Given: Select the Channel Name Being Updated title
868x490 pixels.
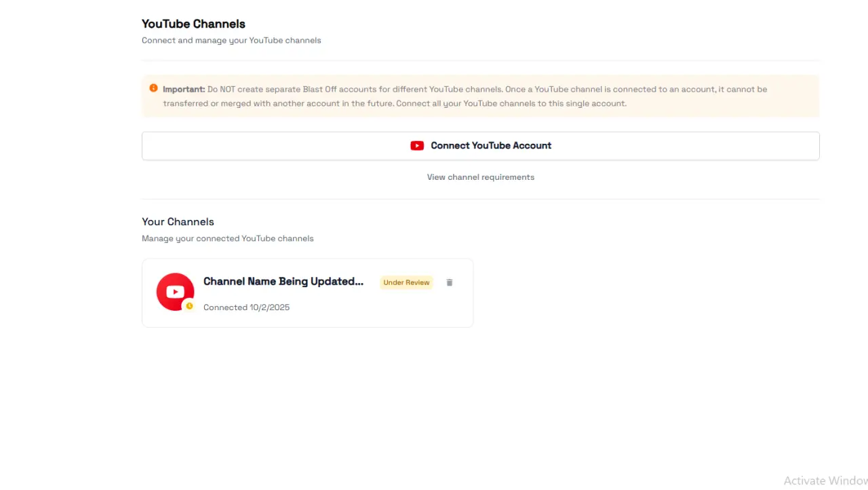Looking at the screenshot, I should [283, 282].
